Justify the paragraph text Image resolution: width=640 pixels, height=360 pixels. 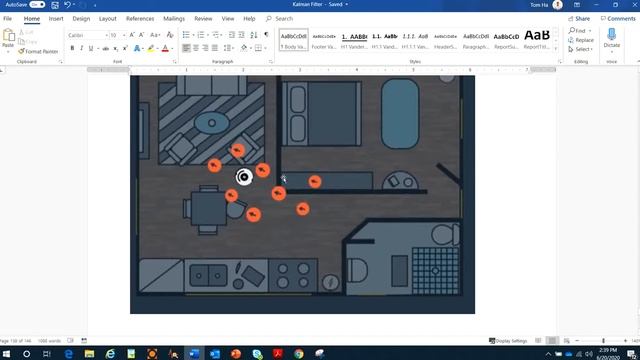[x=215, y=48]
